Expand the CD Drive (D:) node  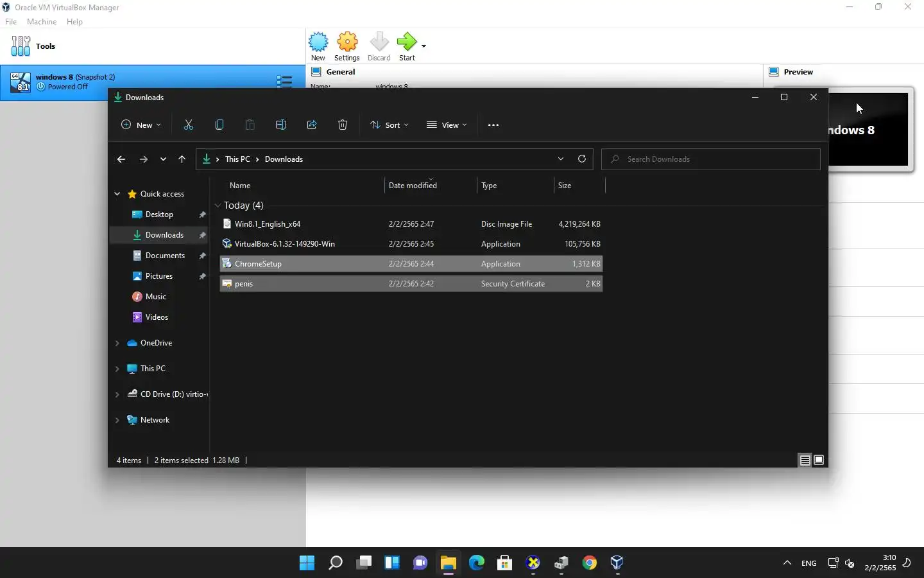click(117, 394)
